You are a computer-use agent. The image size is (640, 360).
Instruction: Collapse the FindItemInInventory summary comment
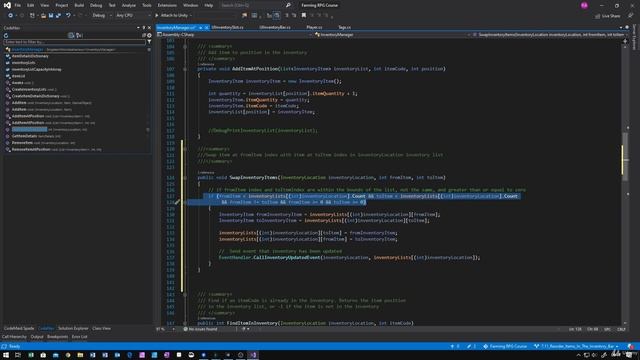pyautogui.click(x=185, y=294)
